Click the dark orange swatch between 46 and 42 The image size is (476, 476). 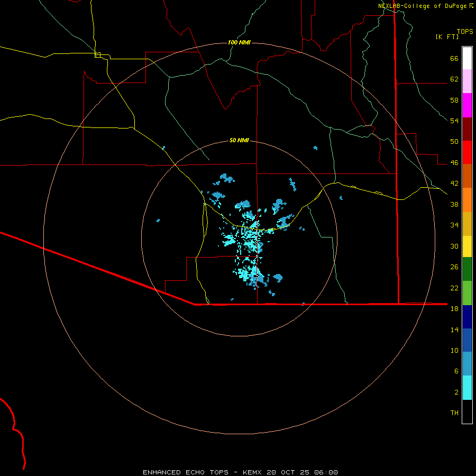click(467, 176)
